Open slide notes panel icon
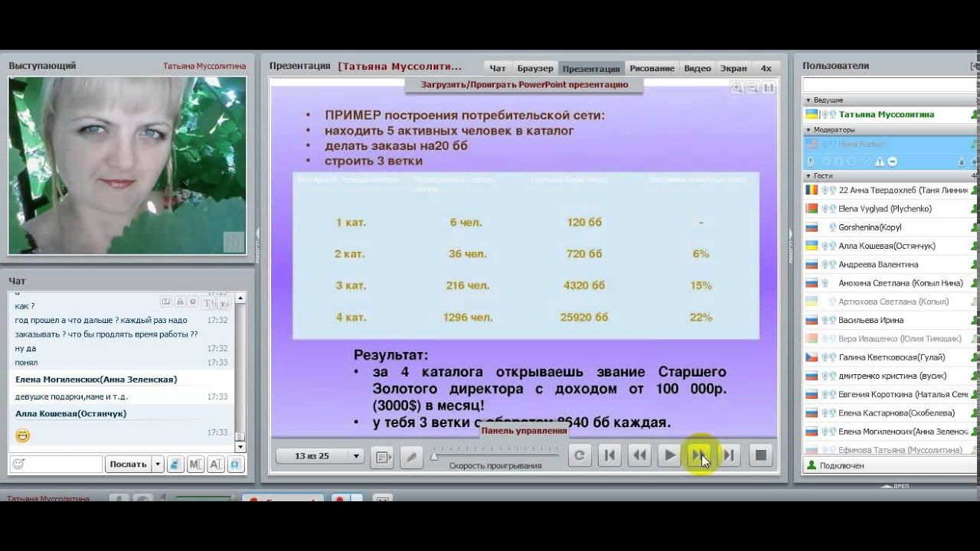 coord(382,457)
